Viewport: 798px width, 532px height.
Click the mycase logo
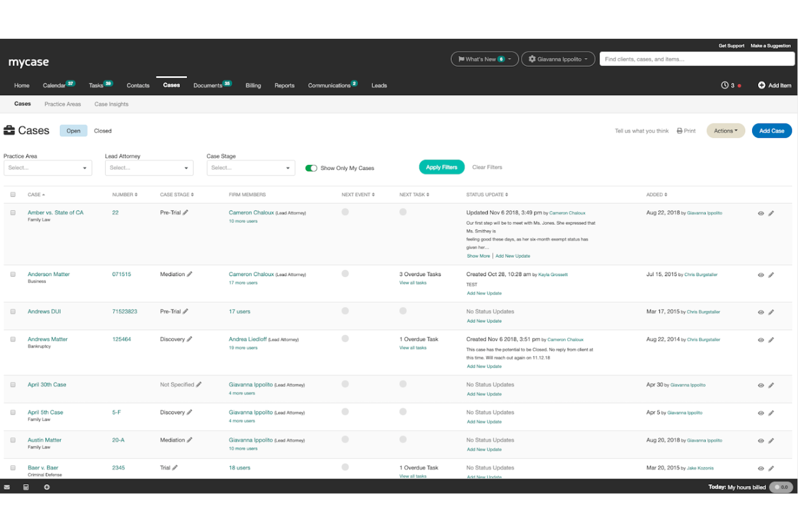29,62
